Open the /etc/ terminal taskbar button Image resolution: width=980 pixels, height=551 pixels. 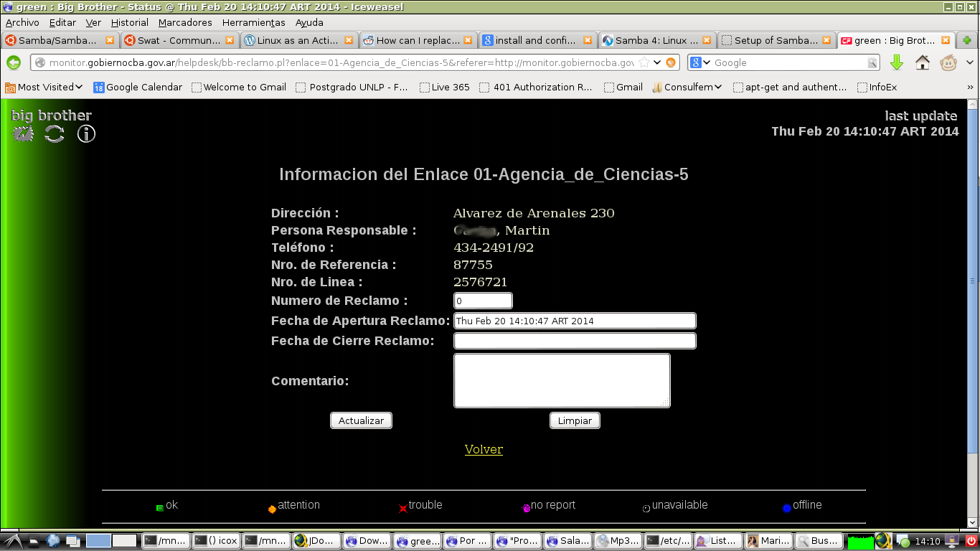click(x=668, y=541)
